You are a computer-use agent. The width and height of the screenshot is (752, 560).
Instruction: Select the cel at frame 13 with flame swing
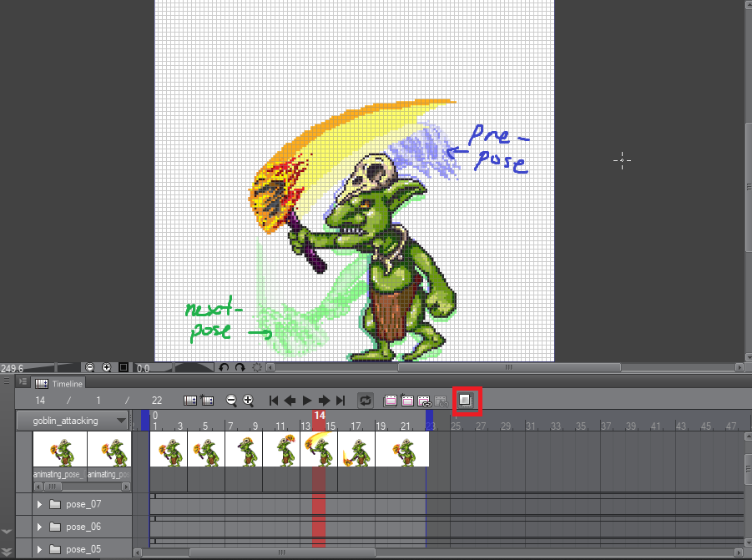click(319, 449)
